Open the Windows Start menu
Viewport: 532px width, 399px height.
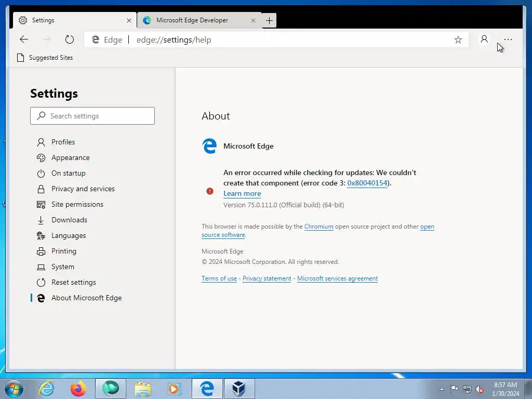click(x=14, y=389)
